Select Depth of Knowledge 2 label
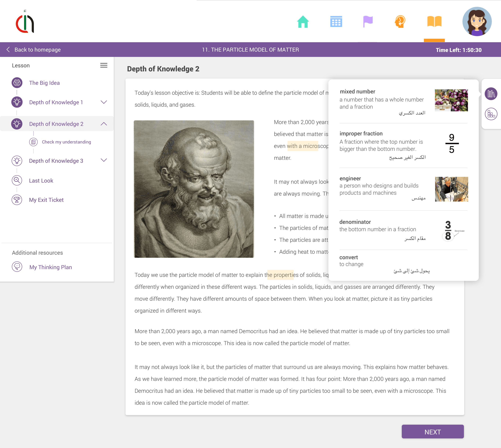The width and height of the screenshot is (501, 448). pos(56,124)
